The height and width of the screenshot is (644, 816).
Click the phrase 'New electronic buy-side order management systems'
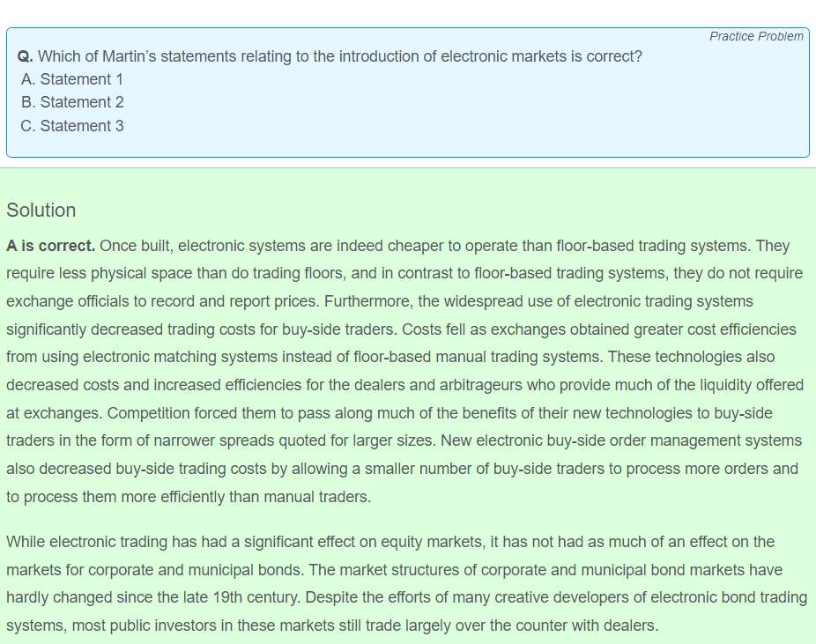tap(621, 440)
